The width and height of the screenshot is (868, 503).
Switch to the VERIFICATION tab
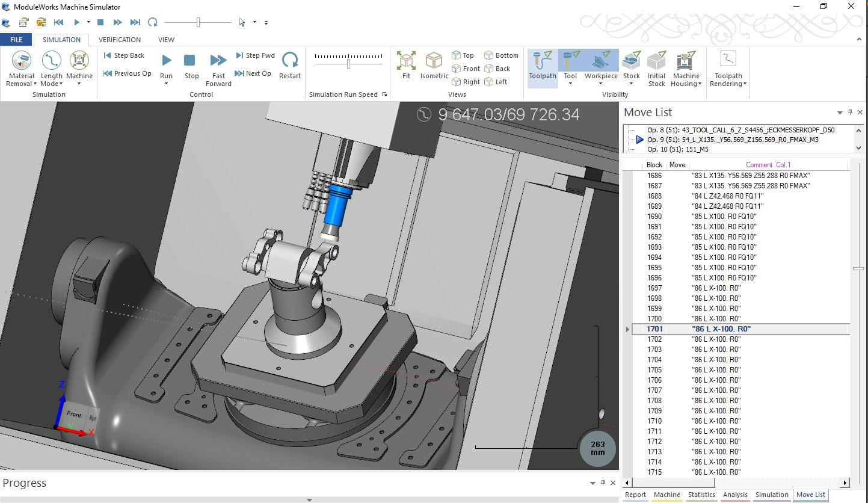pos(119,39)
